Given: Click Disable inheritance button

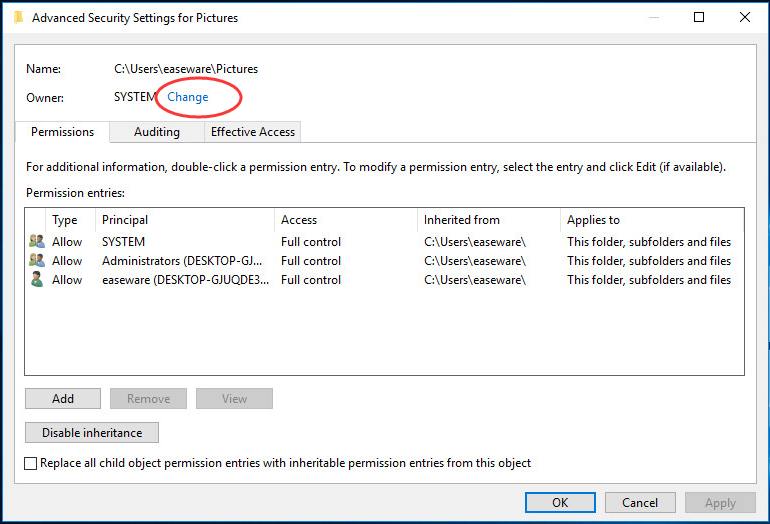Looking at the screenshot, I should (92, 433).
